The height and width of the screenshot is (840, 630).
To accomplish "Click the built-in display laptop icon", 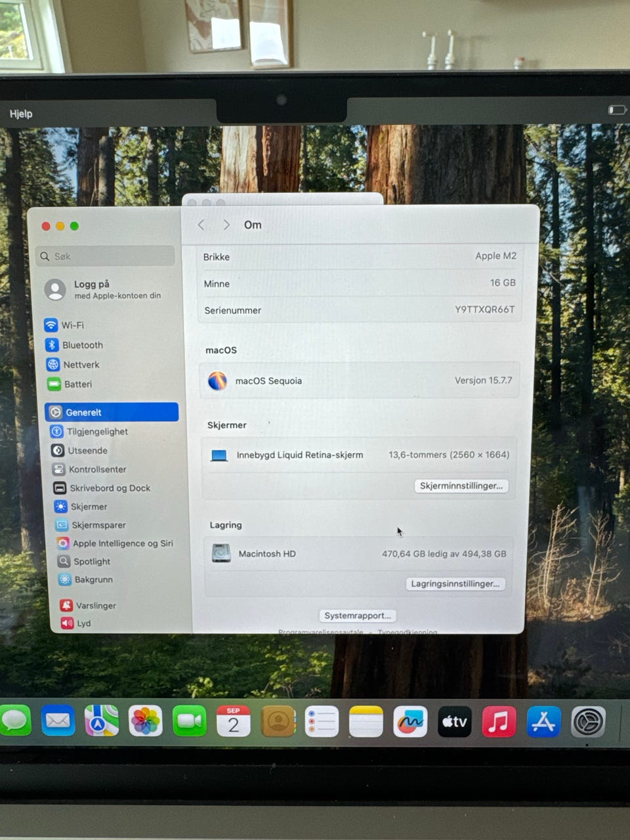I will [x=219, y=455].
